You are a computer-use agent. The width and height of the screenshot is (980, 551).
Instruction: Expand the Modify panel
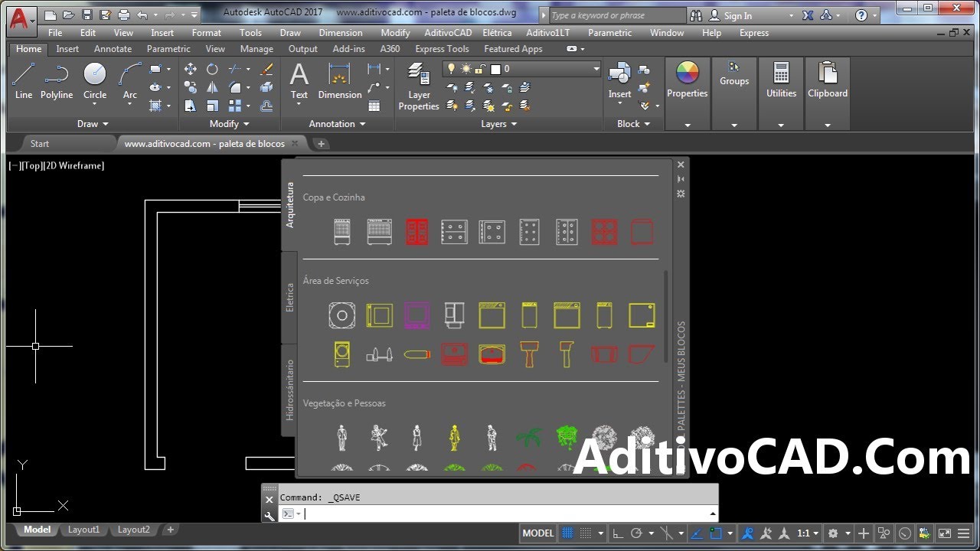coord(229,124)
